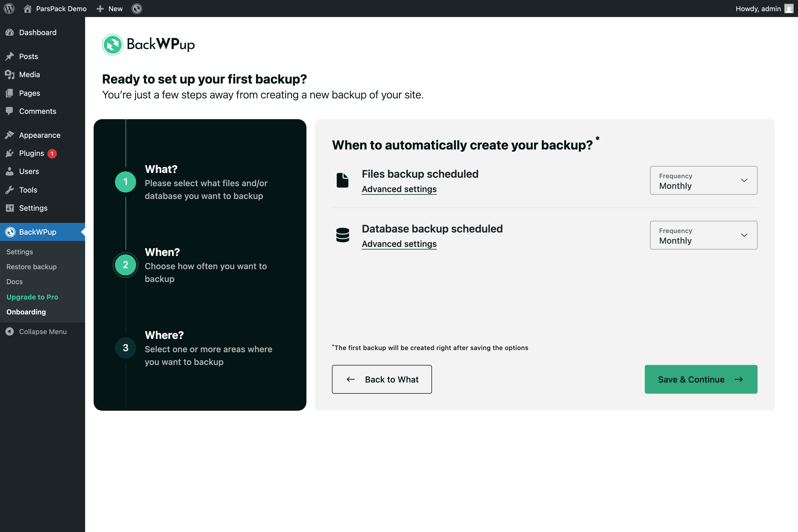
Task: Click the BackWPup logo in page header
Action: click(149, 44)
